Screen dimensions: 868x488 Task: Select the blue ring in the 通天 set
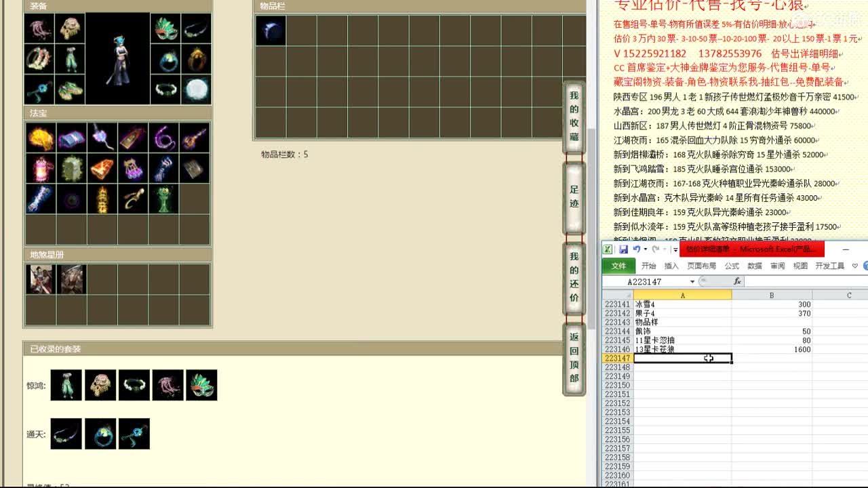100,434
